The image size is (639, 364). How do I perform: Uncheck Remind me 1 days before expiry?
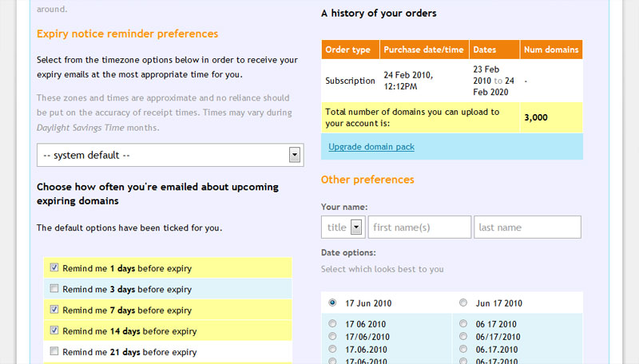pos(54,268)
